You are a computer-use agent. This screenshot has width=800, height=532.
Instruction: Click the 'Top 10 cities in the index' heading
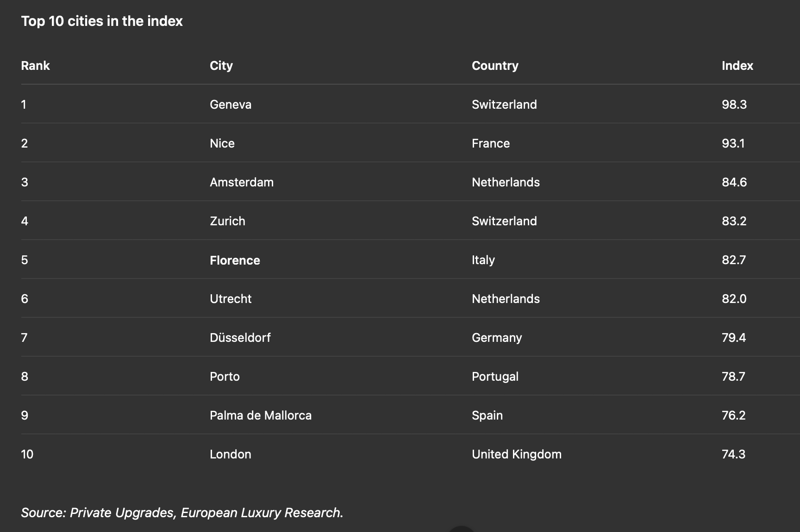[102, 21]
